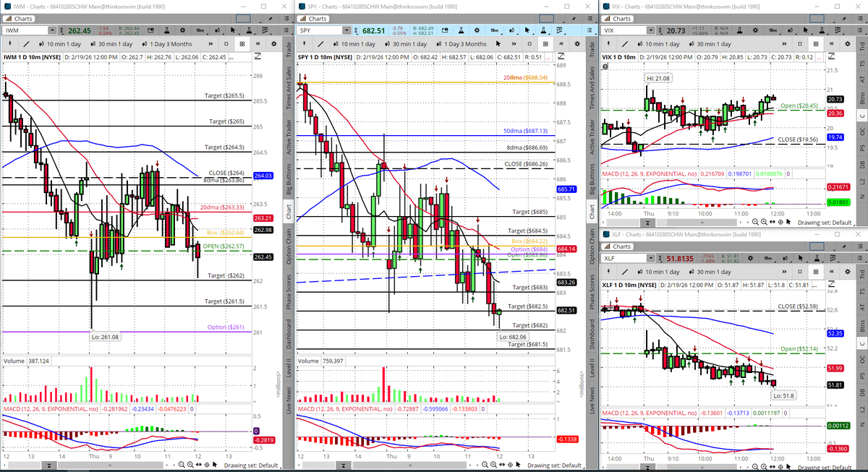Open the VIX symbol dropdown arrow

[x=651, y=30]
